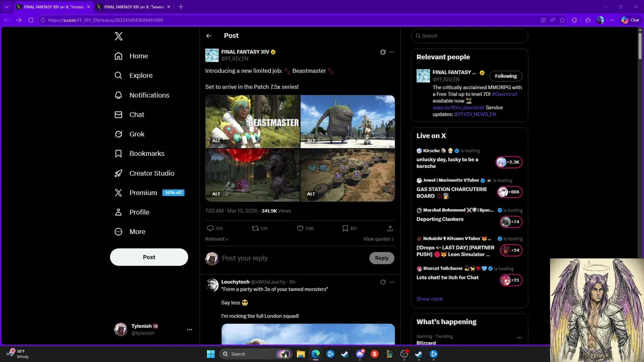Click the X search box
The width and height of the screenshot is (644, 362).
469,36
